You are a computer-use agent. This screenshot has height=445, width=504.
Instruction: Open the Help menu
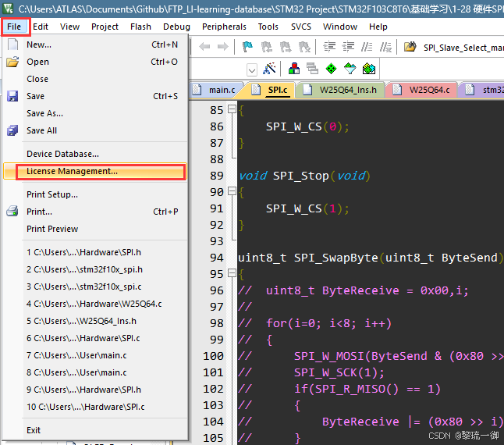378,27
